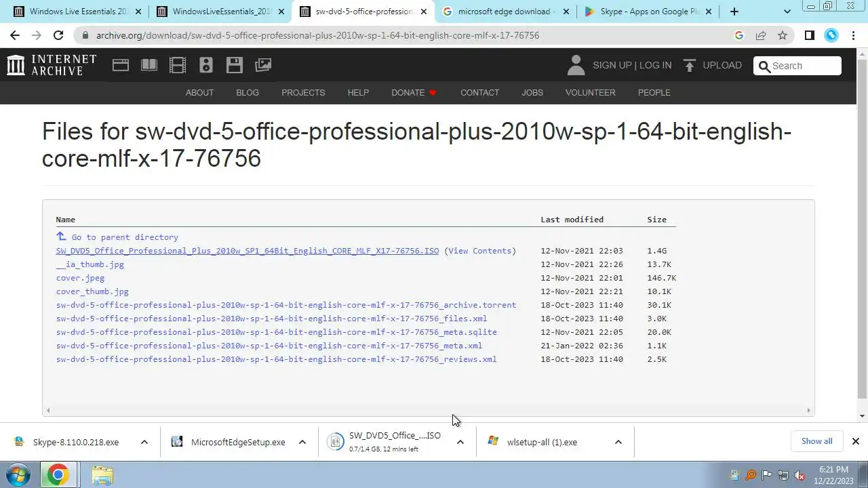Image resolution: width=868 pixels, height=488 pixels.
Task: Download the SW_DVD5_Office ISO file link
Action: [x=248, y=251]
